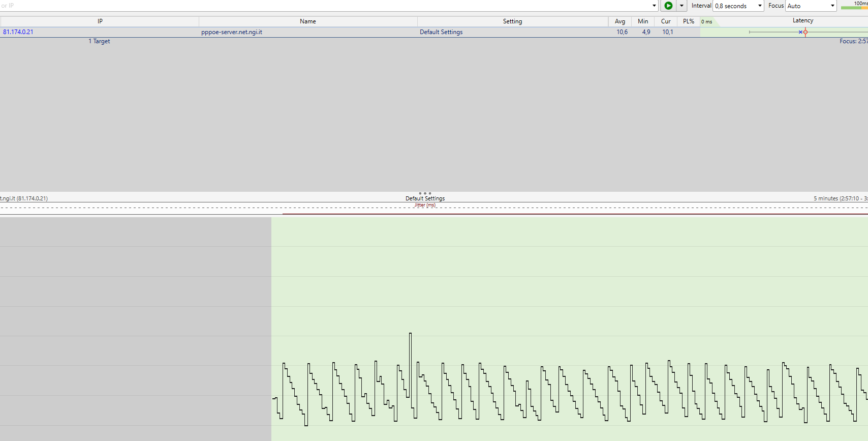Click Default Settings in the target row

click(441, 32)
